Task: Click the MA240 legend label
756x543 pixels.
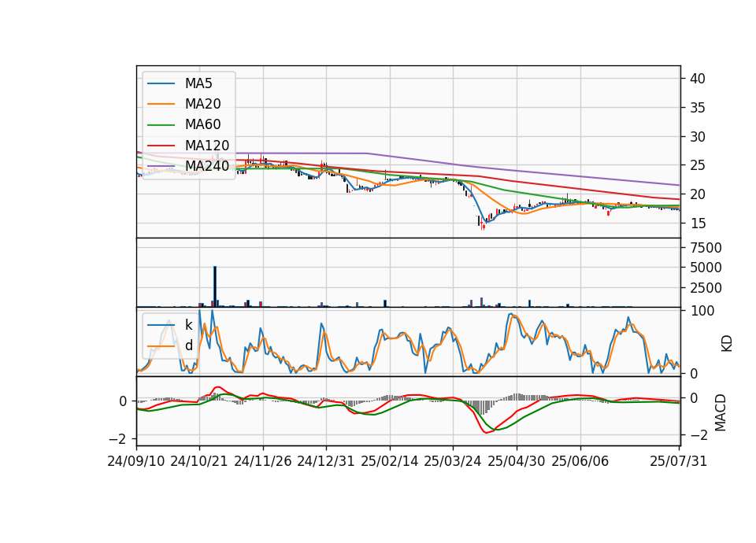Action: tap(207, 166)
